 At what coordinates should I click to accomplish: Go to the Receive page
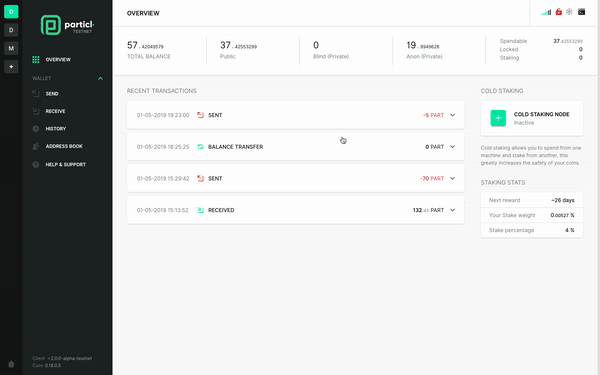pos(55,111)
